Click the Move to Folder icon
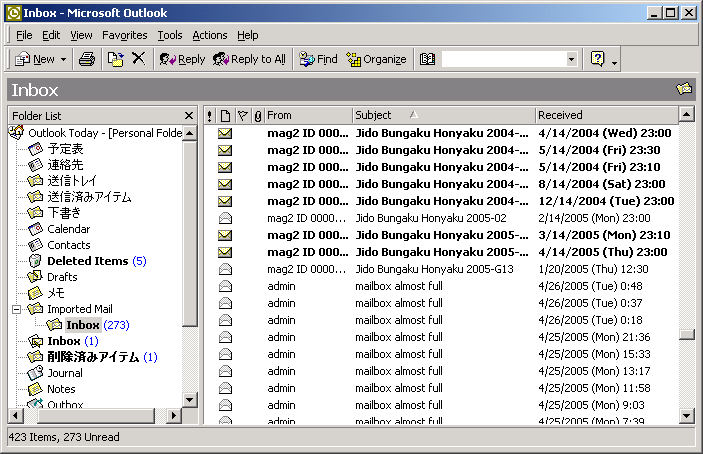 (x=116, y=59)
